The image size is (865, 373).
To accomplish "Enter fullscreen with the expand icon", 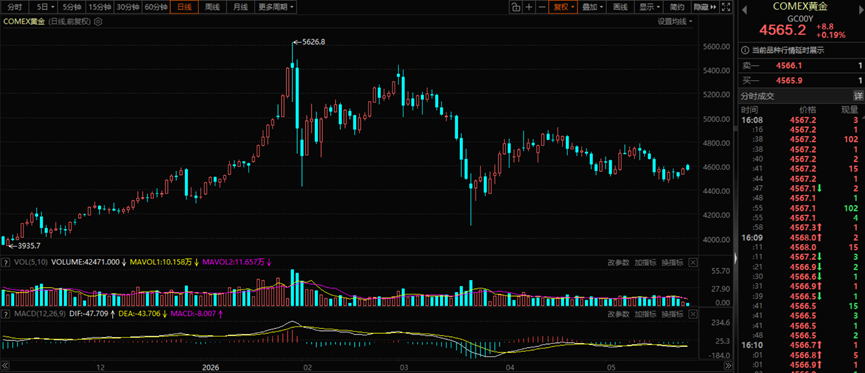I will (x=727, y=7).
